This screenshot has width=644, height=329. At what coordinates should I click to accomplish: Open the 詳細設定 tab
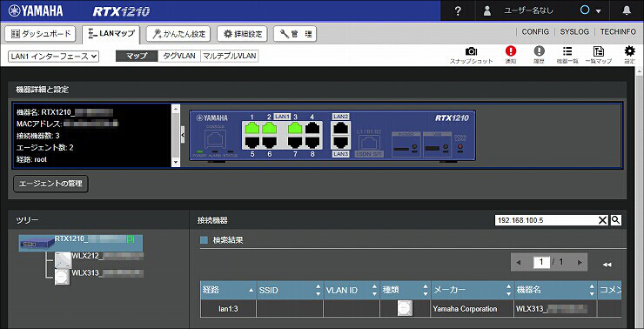pos(242,34)
